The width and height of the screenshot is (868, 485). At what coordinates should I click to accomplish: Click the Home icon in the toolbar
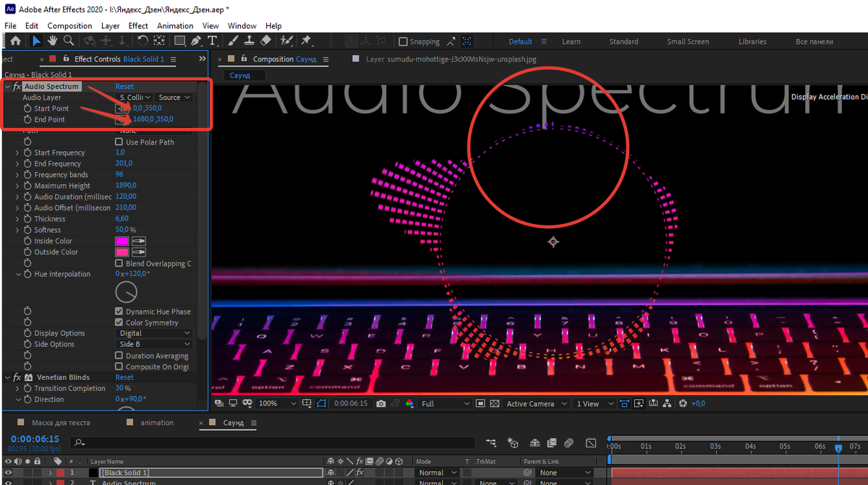16,41
